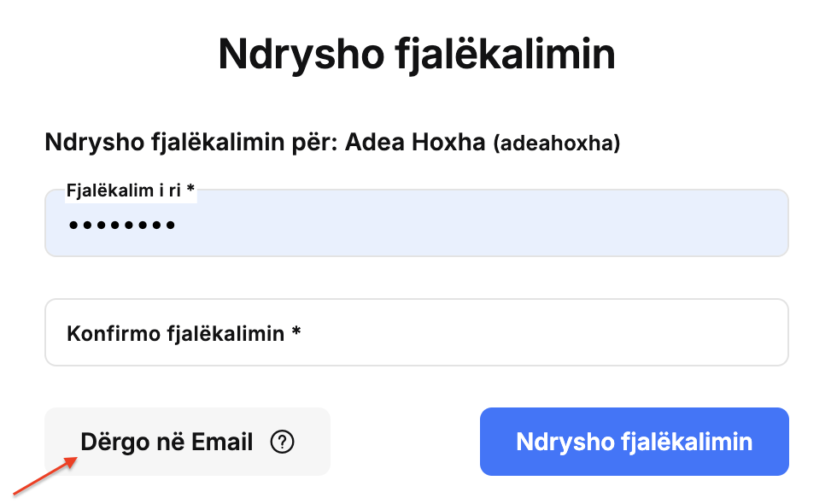Click the Konfirmo fjalëkalimin input field
The image size is (837, 504).
click(417, 332)
